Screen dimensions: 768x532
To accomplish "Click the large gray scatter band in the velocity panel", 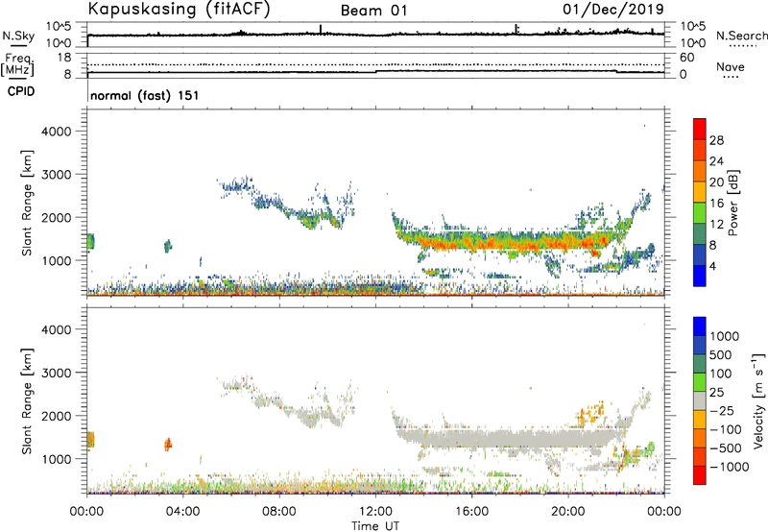I will (510, 438).
